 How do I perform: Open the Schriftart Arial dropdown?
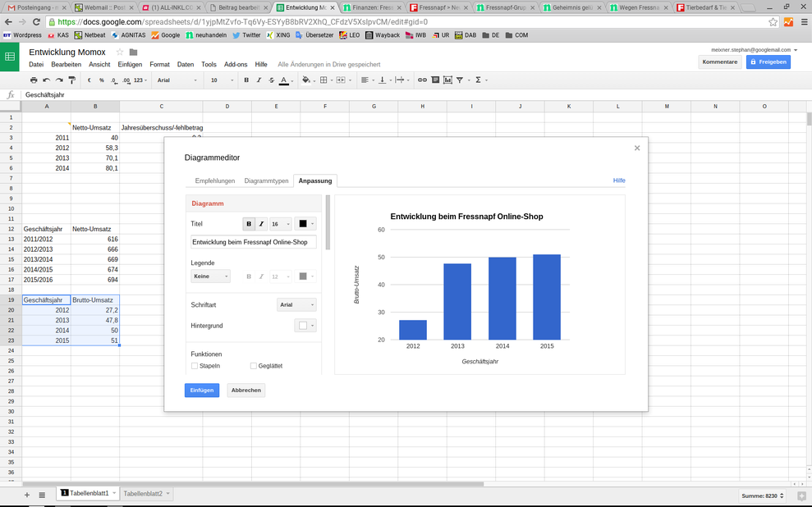tap(296, 304)
